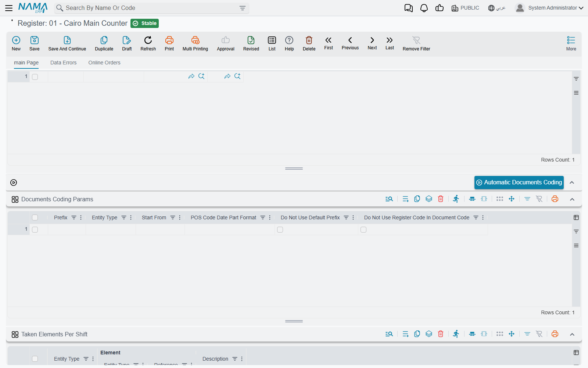
Task: Go to the Previous record
Action: (350, 43)
